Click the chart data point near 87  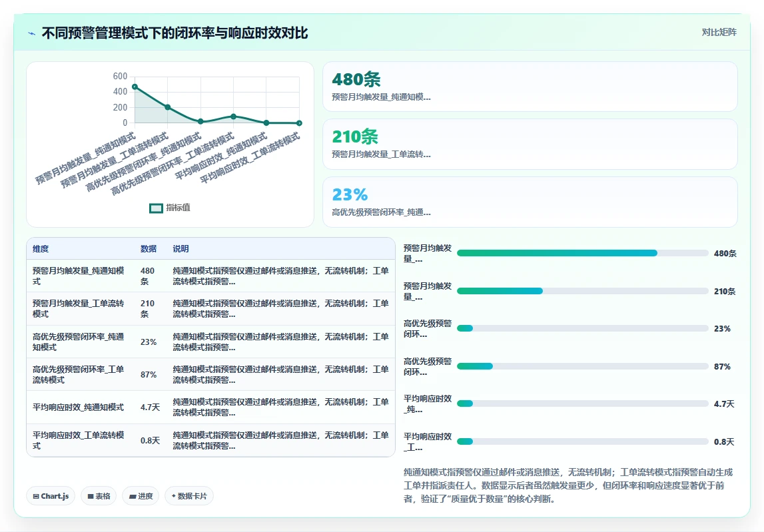coord(233,117)
